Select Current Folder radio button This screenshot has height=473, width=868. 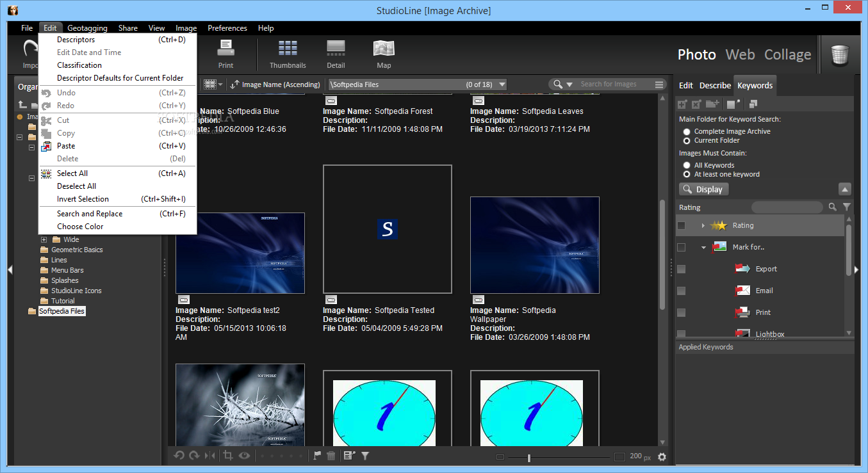[x=687, y=140]
